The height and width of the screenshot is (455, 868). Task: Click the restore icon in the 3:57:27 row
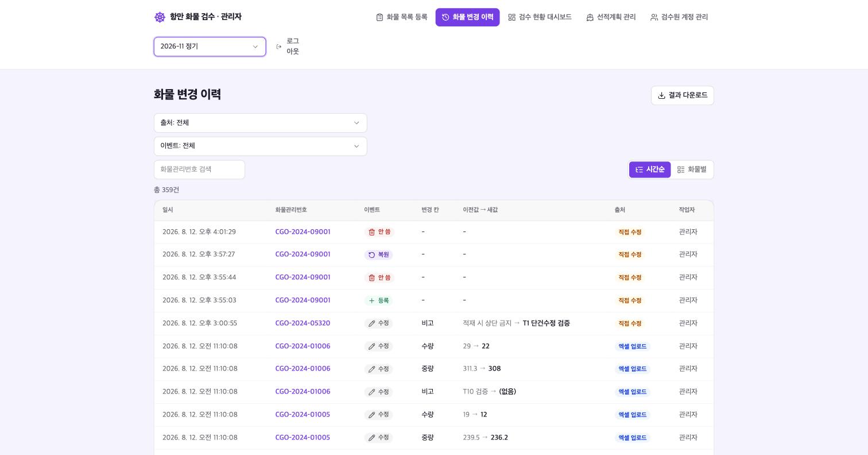tap(371, 255)
